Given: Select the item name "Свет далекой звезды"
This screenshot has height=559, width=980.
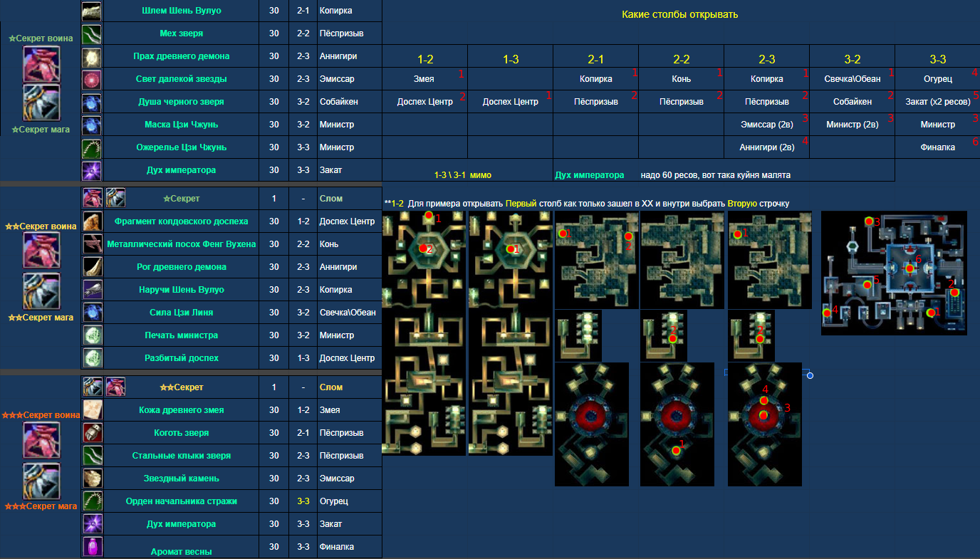Looking at the screenshot, I should click(181, 79).
